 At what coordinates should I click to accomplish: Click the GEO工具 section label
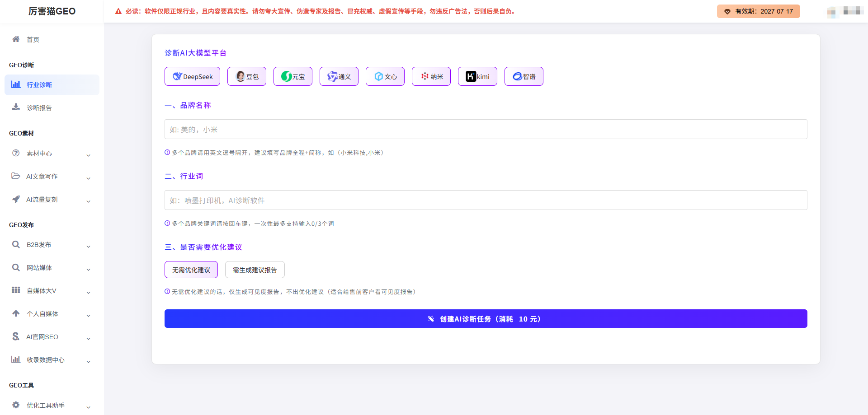pyautogui.click(x=21, y=385)
